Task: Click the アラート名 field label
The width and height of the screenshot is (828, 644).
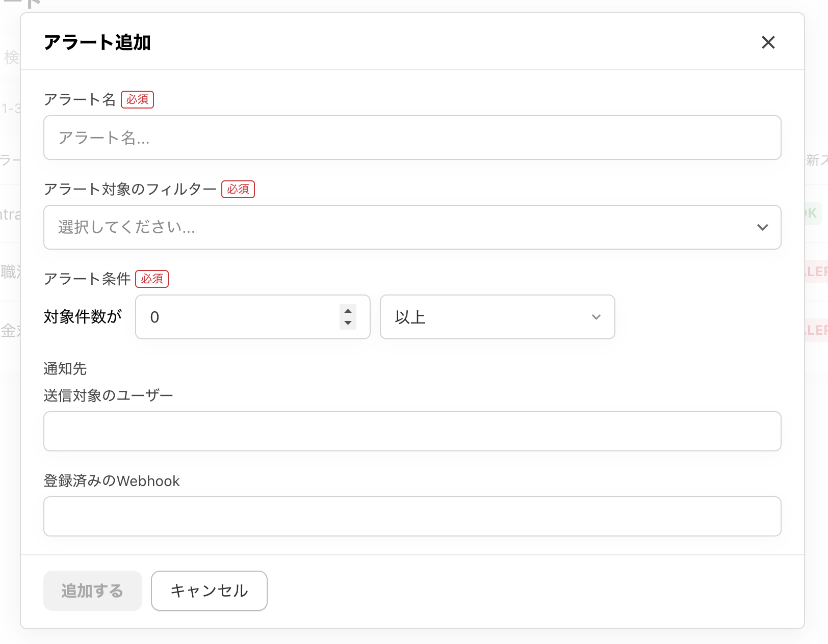Action: point(80,99)
